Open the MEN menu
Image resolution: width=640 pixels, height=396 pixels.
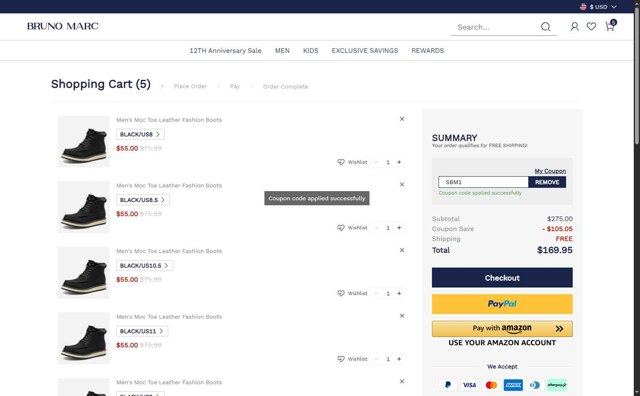point(282,51)
